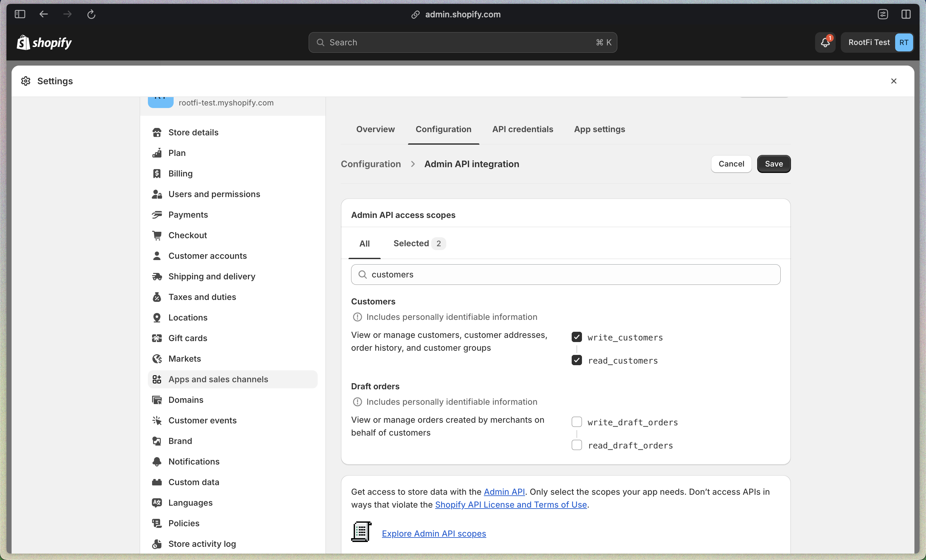Open the Shopify API License and Terms link
The width and height of the screenshot is (926, 560).
click(x=511, y=505)
